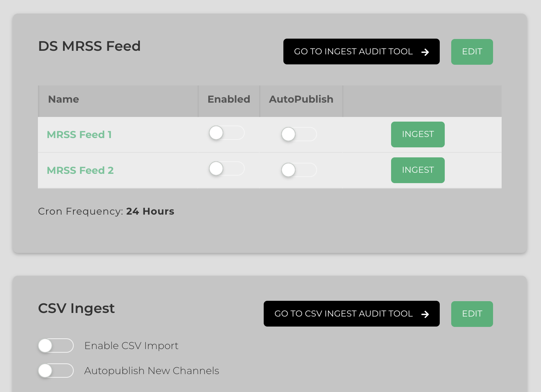This screenshot has width=541, height=392.
Task: Turn on AutoPublish for MRSS Feed 1
Action: coord(299,134)
